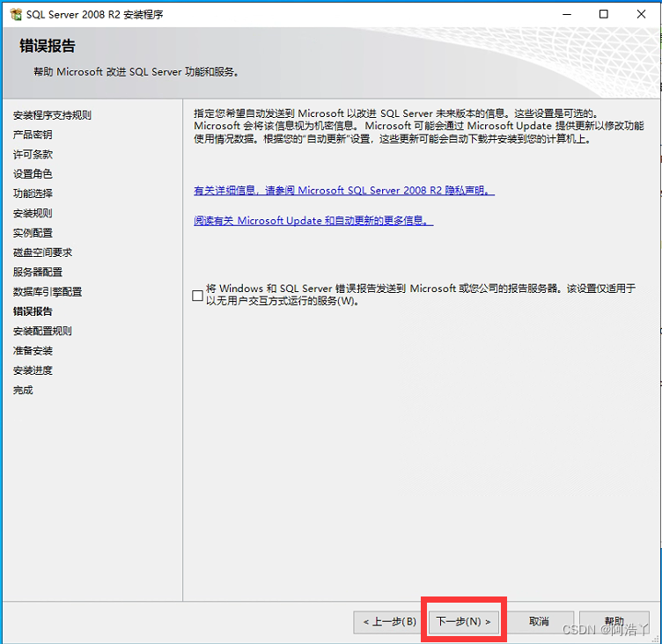Image resolution: width=662 pixels, height=644 pixels.
Task: Select 设置角色 step in sidebar
Action: (33, 174)
